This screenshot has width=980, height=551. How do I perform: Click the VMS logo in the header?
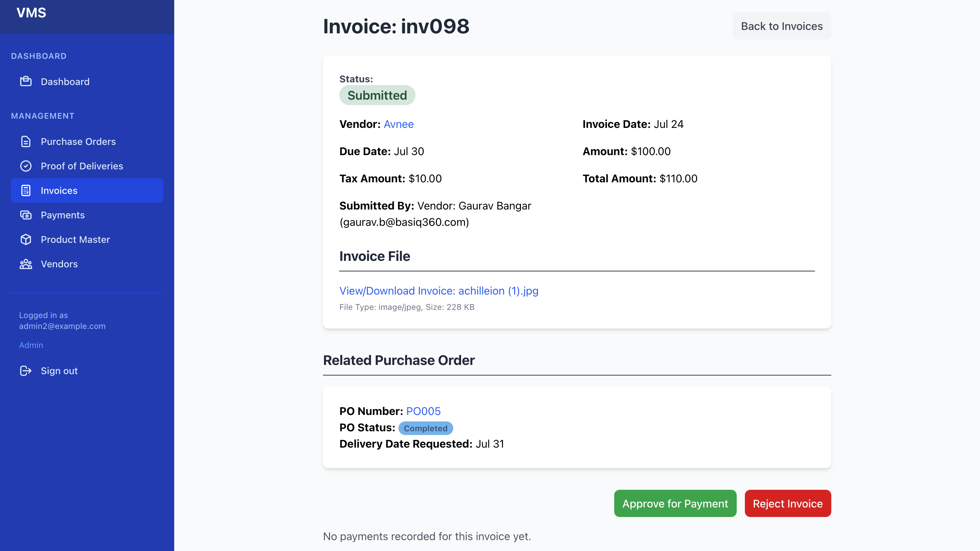pos(31,13)
